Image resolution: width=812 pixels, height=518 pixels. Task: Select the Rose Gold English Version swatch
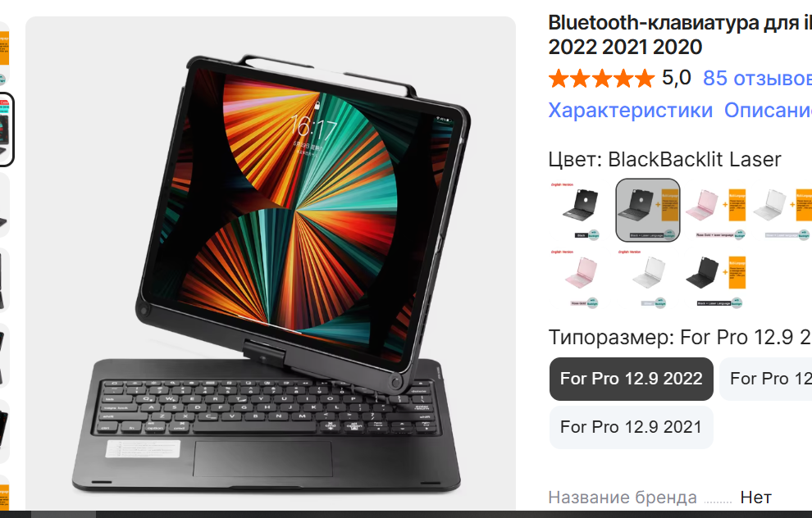pyautogui.click(x=581, y=279)
